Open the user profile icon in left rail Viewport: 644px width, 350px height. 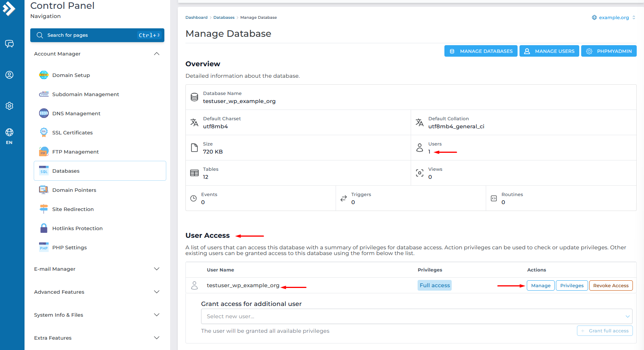click(x=9, y=75)
